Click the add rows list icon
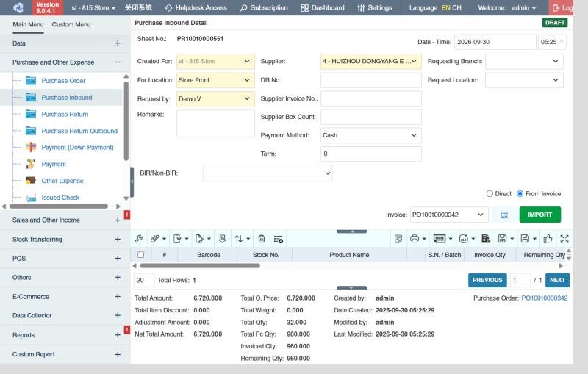588x374 pixels. pyautogui.click(x=279, y=239)
